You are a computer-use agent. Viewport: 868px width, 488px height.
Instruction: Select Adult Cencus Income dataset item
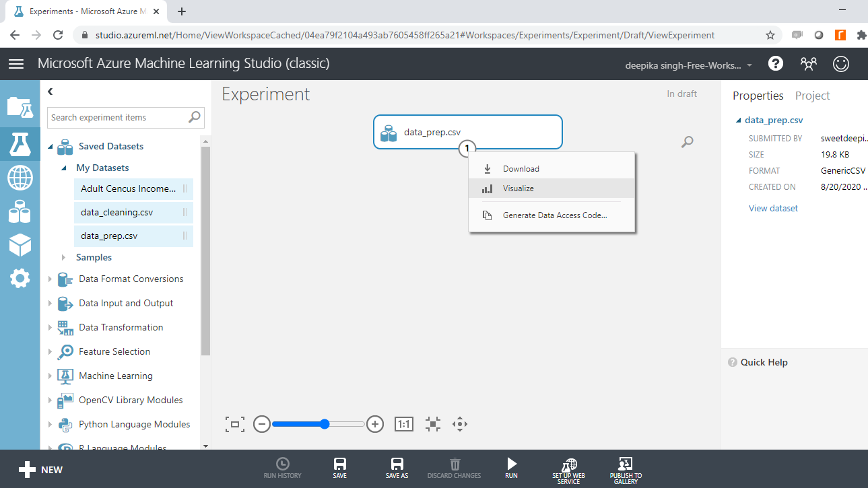click(x=133, y=189)
